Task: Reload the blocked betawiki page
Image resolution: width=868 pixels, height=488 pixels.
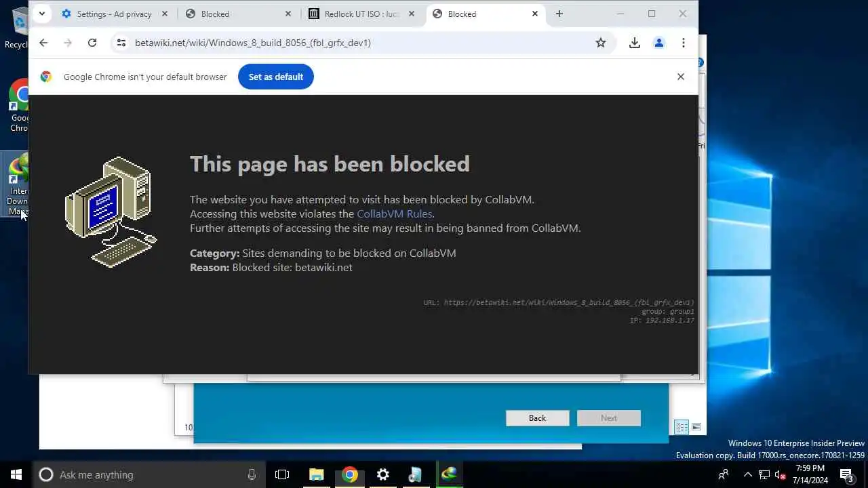Action: (92, 43)
